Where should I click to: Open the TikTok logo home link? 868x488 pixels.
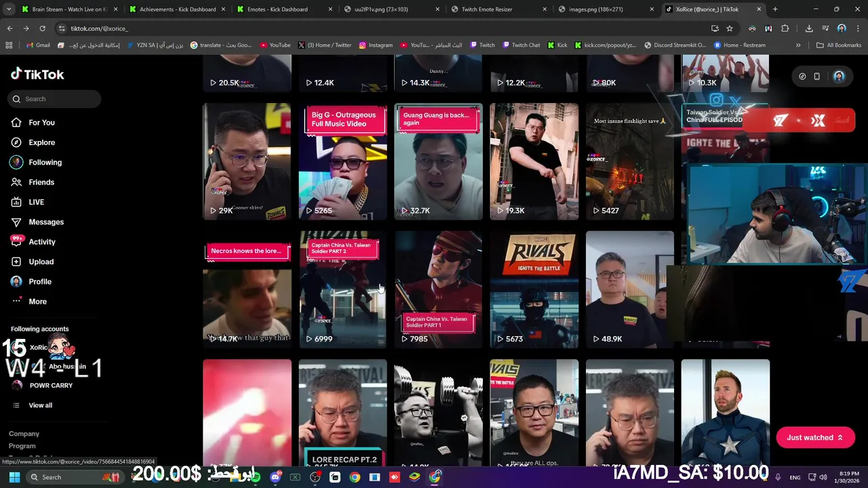click(37, 74)
